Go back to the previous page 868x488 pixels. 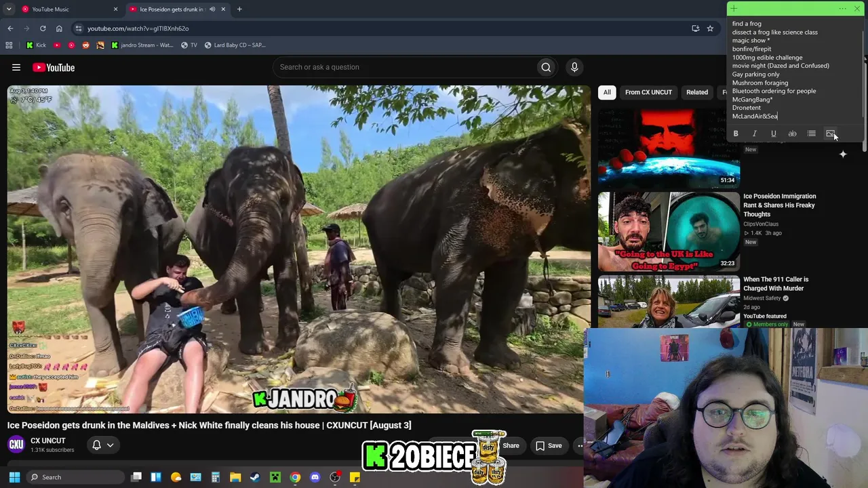click(x=10, y=28)
